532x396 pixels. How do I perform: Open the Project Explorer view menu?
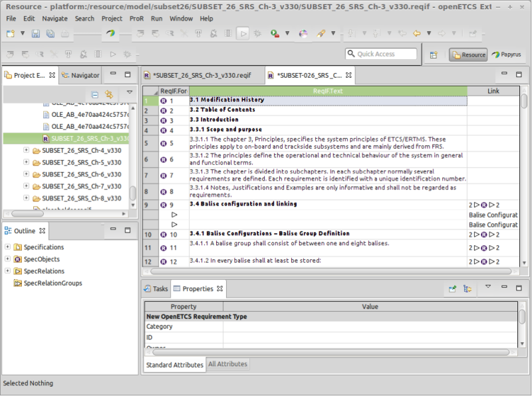[129, 92]
